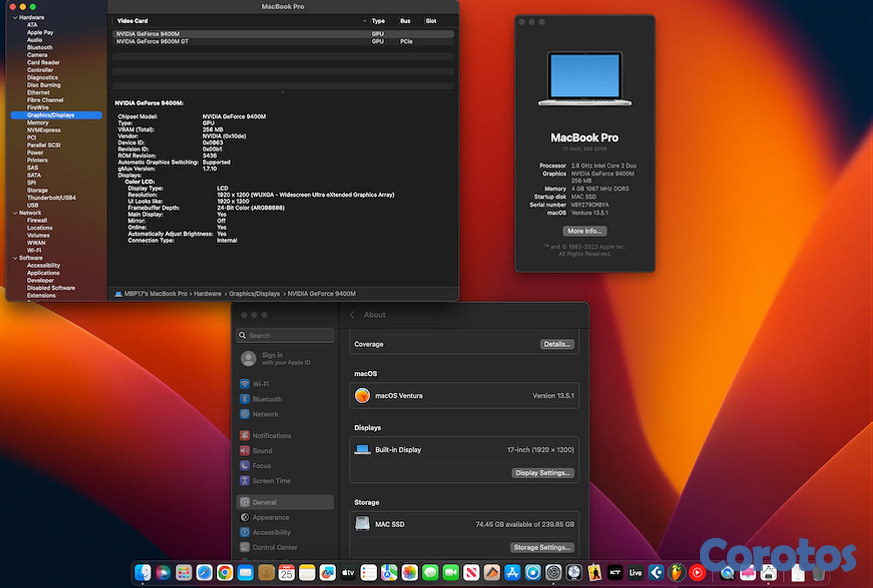Launch Google Chrome from the dock
This screenshot has height=588, width=873.
tap(225, 573)
